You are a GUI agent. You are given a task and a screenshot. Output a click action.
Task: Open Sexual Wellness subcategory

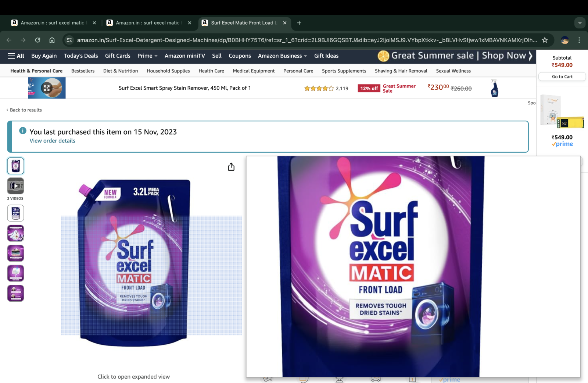pyautogui.click(x=453, y=71)
